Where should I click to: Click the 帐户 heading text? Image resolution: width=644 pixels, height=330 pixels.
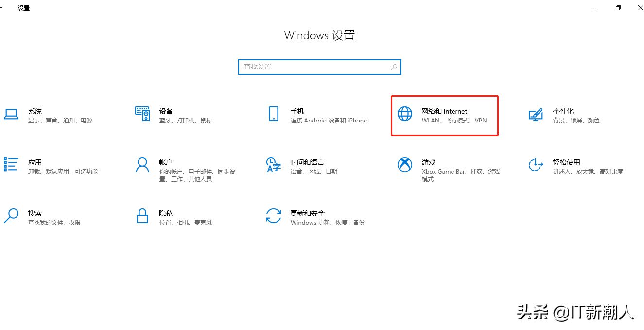(166, 162)
